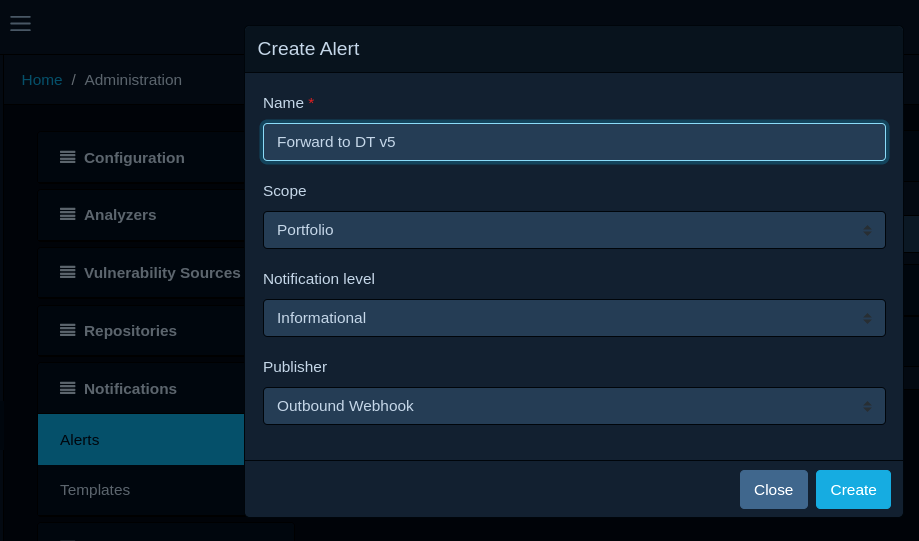
Task: Click the Administration breadcrumb item
Action: point(133,80)
